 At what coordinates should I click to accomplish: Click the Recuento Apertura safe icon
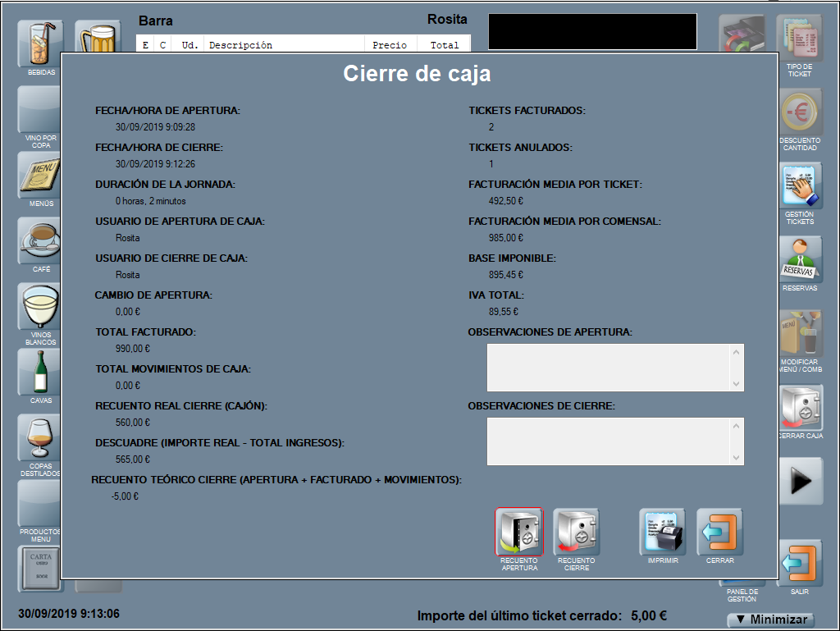[518, 532]
